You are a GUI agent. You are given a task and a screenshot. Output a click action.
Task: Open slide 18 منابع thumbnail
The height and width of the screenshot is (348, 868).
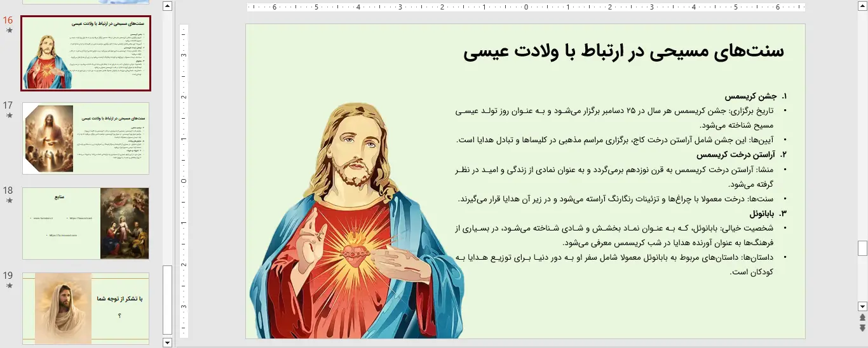point(86,224)
